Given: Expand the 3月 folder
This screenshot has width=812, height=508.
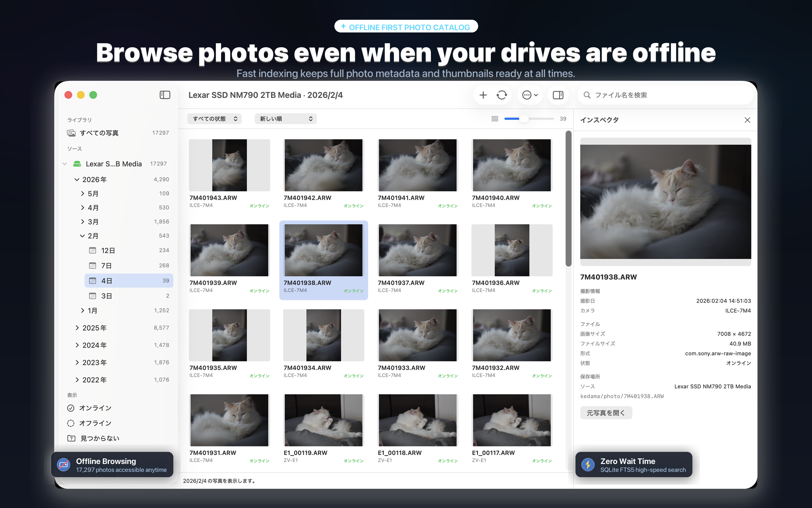Looking at the screenshot, I should (x=82, y=222).
